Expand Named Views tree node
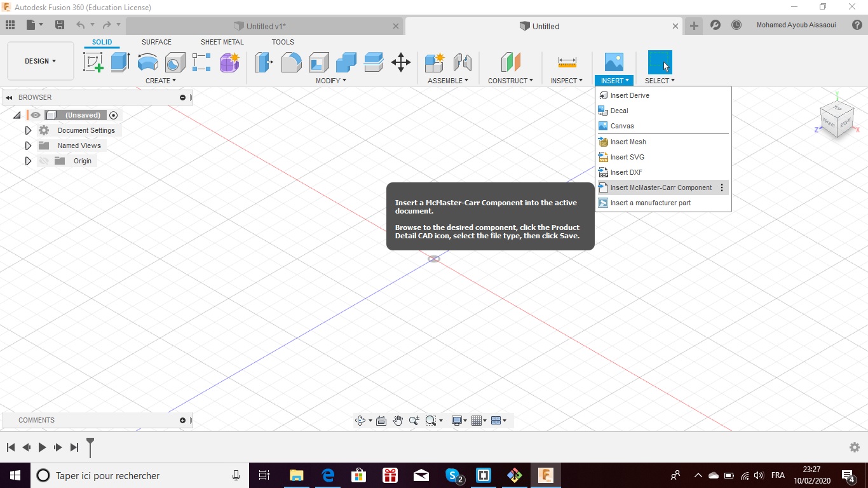The width and height of the screenshot is (868, 488). (28, 146)
